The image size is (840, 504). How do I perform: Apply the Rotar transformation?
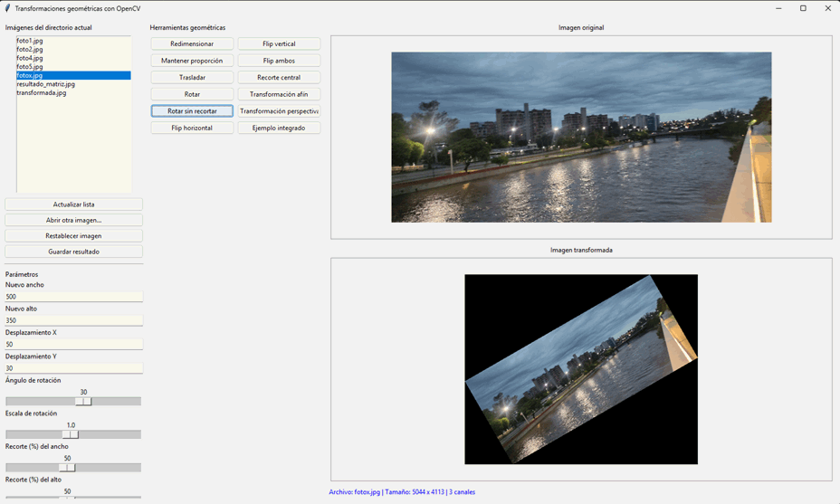192,94
